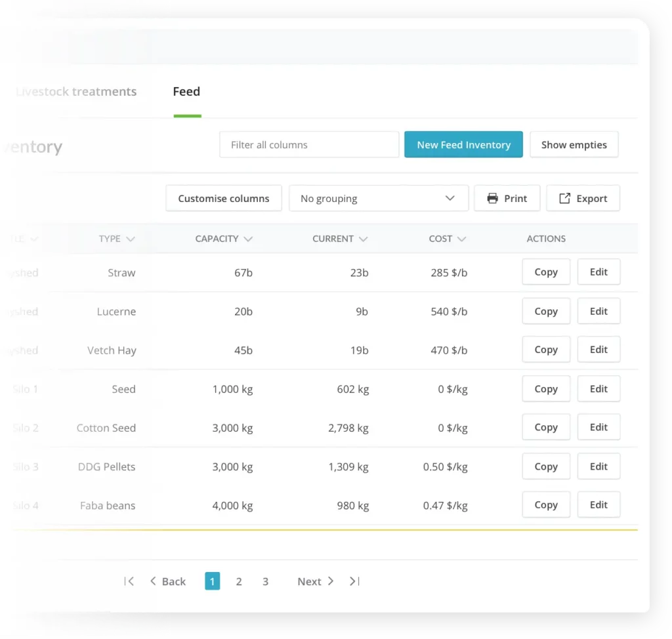
Task: Edit the Vetch Hay row
Action: pyautogui.click(x=598, y=349)
